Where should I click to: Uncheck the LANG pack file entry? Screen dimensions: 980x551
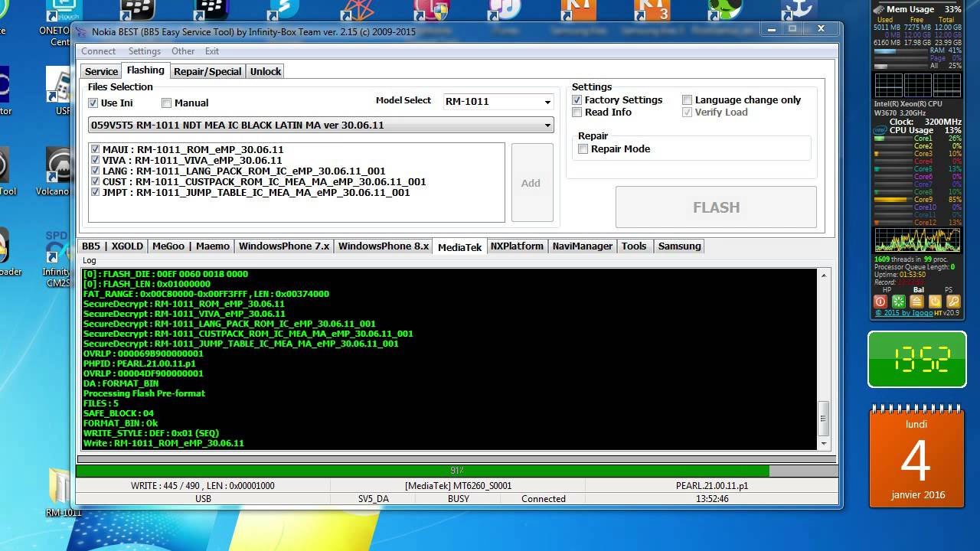tap(96, 171)
